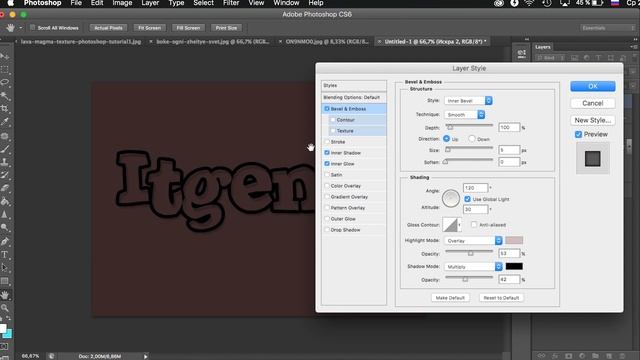Open the Gloss Contour picker arrow
640x360 pixels.
coord(460,225)
